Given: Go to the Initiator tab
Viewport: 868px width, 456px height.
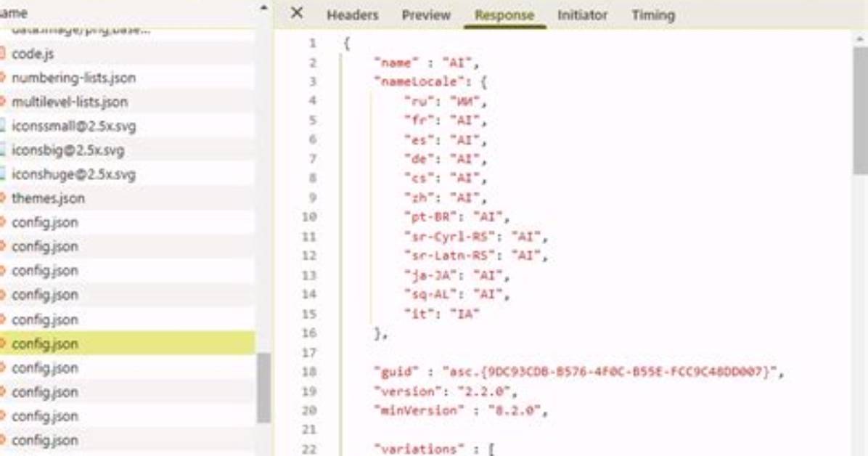Looking at the screenshot, I should click(x=582, y=15).
